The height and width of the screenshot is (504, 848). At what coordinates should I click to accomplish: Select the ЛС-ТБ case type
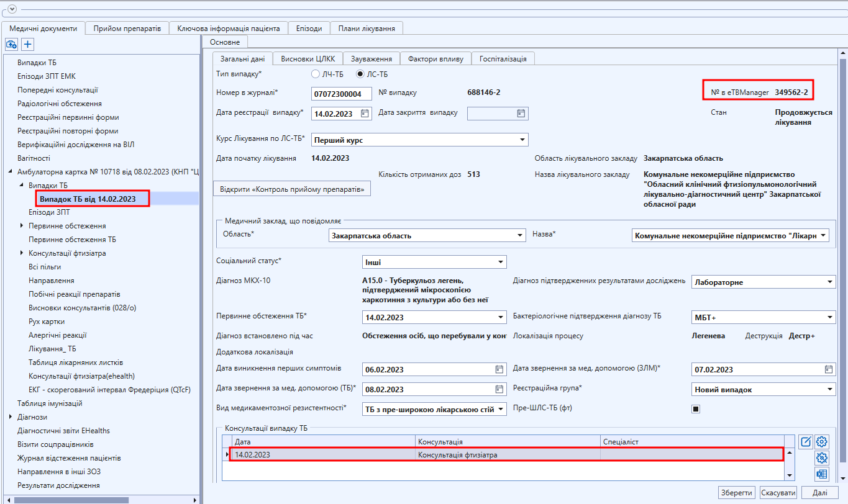point(361,74)
